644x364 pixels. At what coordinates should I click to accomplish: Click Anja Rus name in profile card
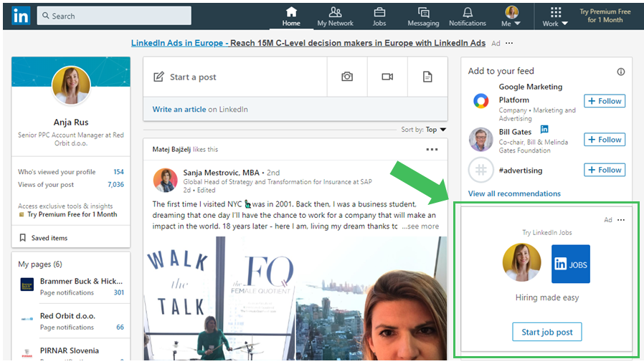pyautogui.click(x=71, y=122)
